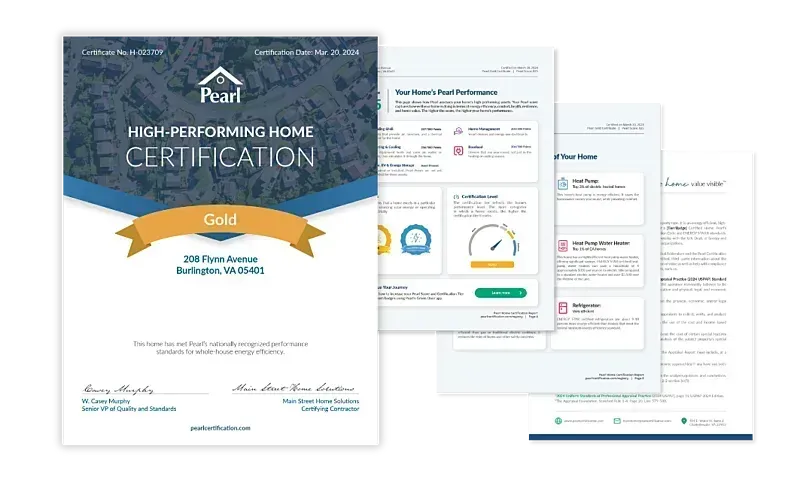Click the green Learn more button
This screenshot has width=800, height=480.
(501, 293)
